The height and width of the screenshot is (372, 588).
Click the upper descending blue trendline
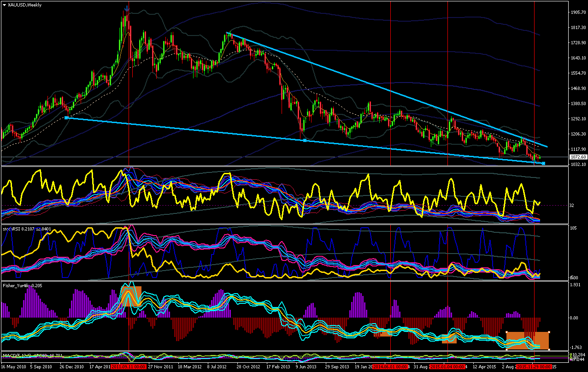387,90
